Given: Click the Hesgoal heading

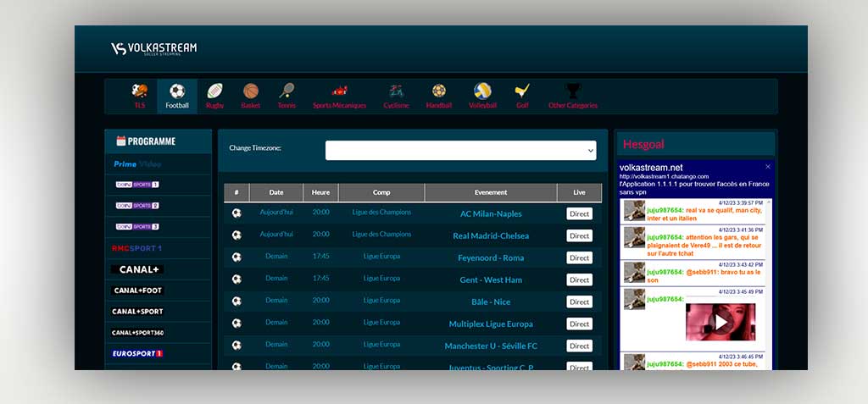Looking at the screenshot, I should coord(643,145).
